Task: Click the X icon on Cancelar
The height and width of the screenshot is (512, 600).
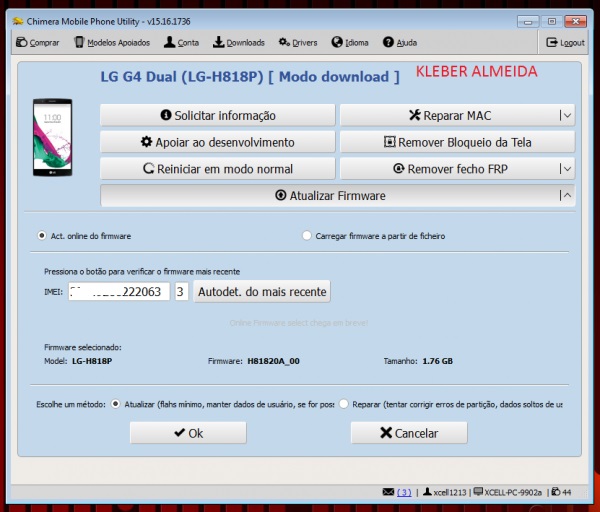Action: pyautogui.click(x=386, y=433)
